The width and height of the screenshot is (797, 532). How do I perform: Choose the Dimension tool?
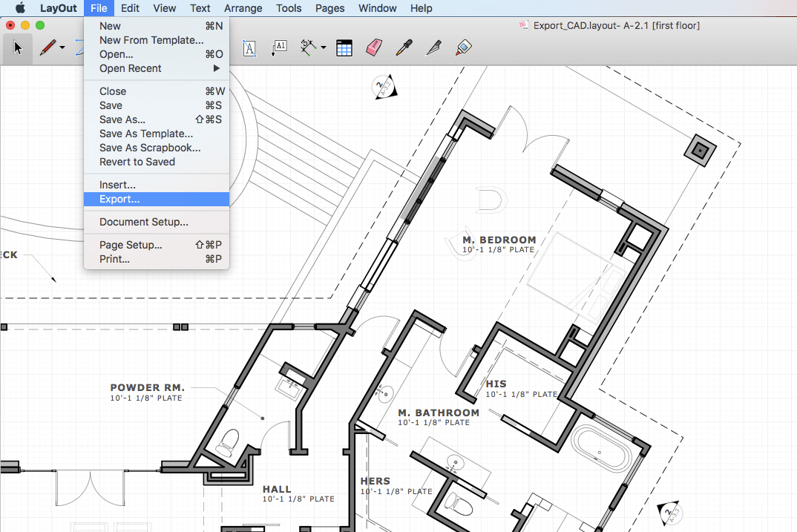click(x=309, y=47)
